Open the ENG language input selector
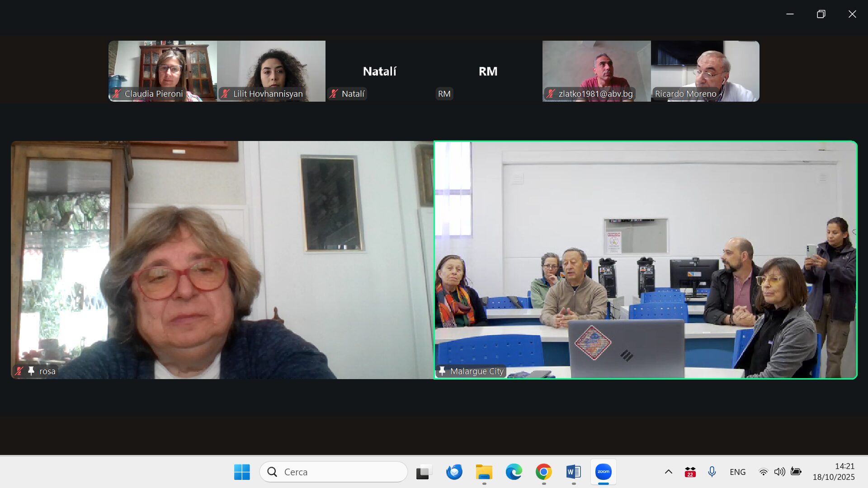 [737, 472]
